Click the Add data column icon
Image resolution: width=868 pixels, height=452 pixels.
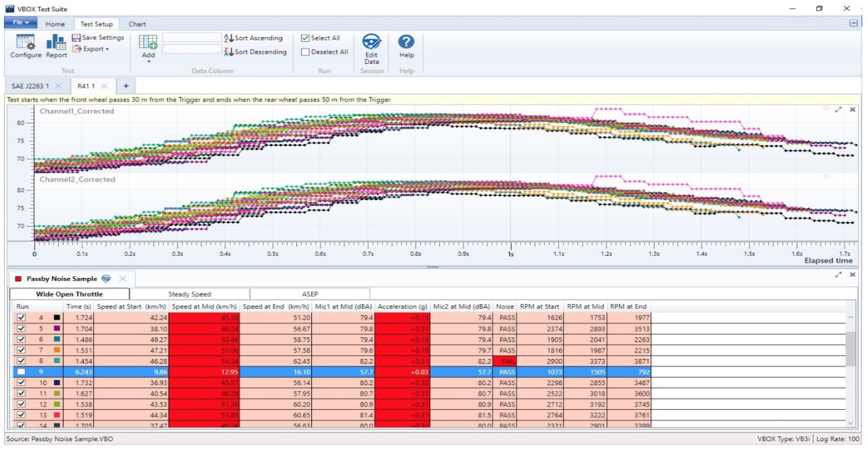pos(148,42)
